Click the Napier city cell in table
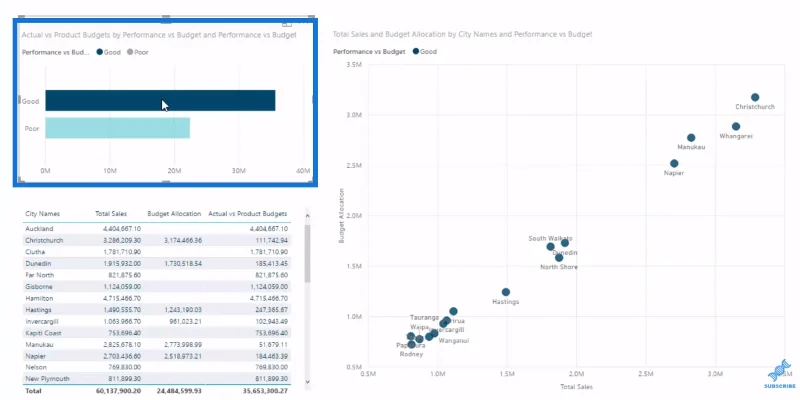 tap(35, 356)
